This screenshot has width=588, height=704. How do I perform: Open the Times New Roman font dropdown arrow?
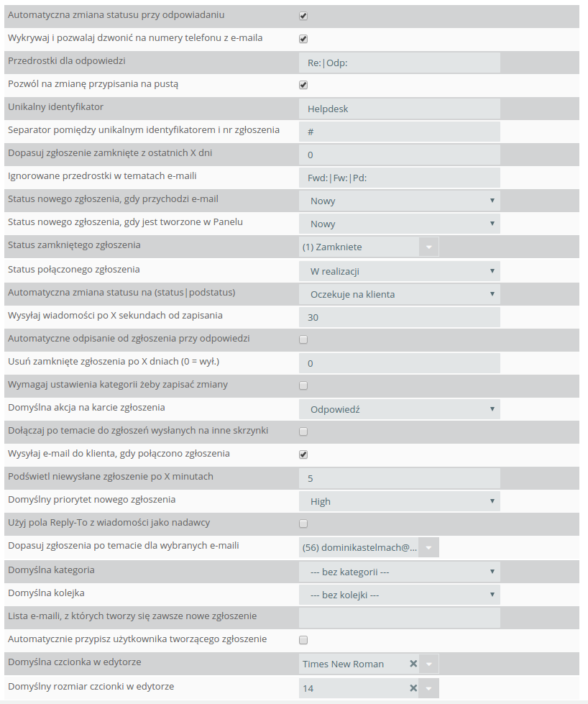pos(428,664)
